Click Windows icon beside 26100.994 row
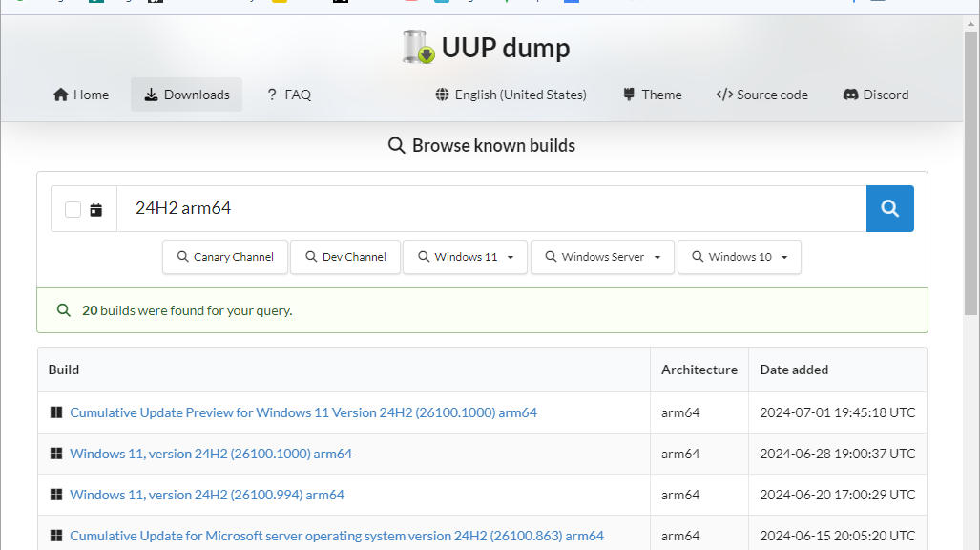Image resolution: width=980 pixels, height=550 pixels. 56,495
